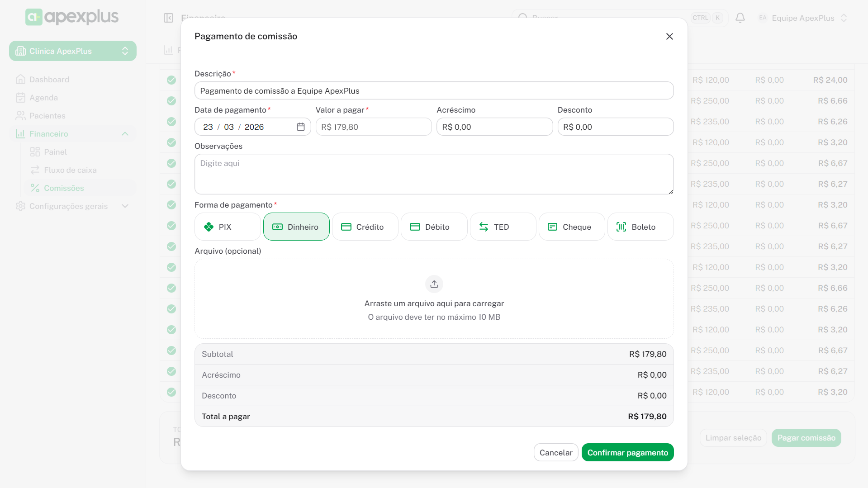Click the upload arrow icon in file area
This screenshot has height=488, width=868.
click(x=434, y=284)
